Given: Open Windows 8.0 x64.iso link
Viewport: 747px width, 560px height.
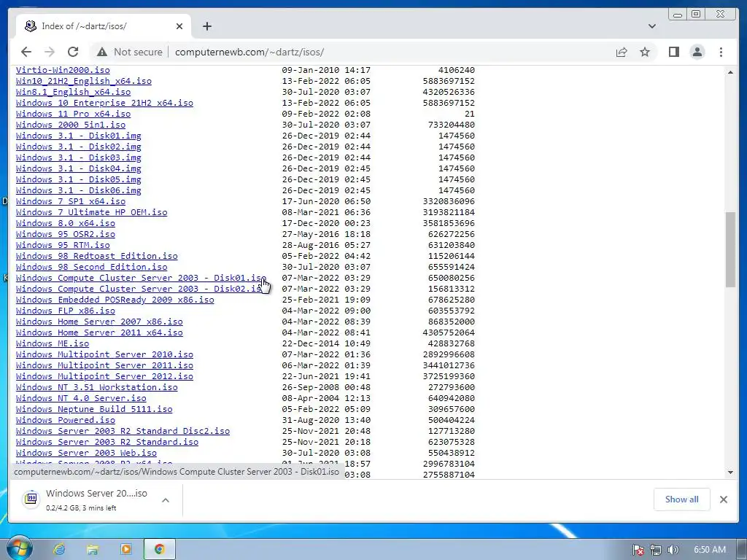Looking at the screenshot, I should pos(65,223).
